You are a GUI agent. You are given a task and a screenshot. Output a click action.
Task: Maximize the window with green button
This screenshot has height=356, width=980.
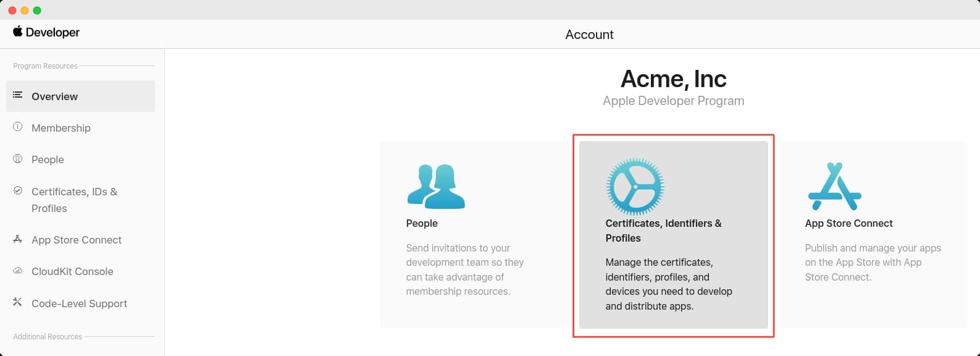[x=37, y=11]
